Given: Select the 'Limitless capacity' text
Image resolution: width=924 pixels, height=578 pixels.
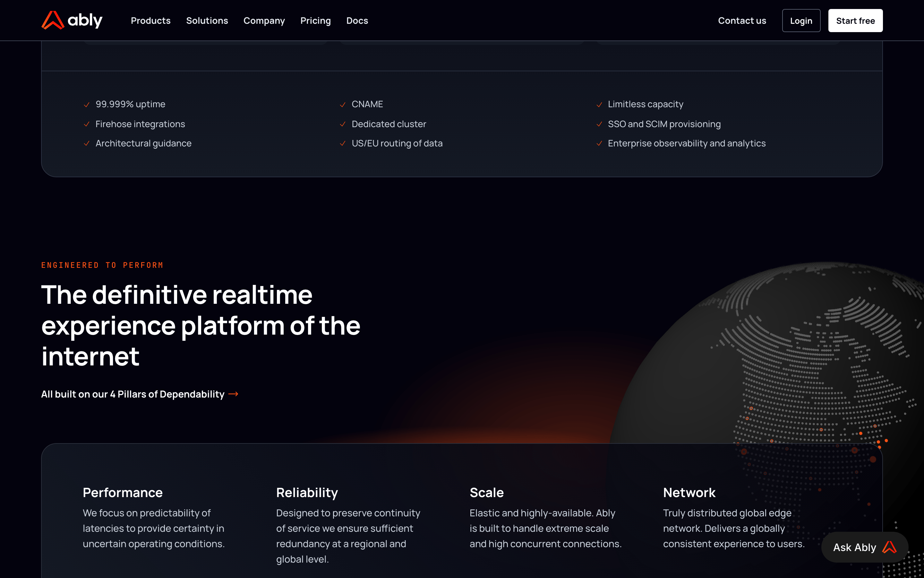Looking at the screenshot, I should pos(645,104).
